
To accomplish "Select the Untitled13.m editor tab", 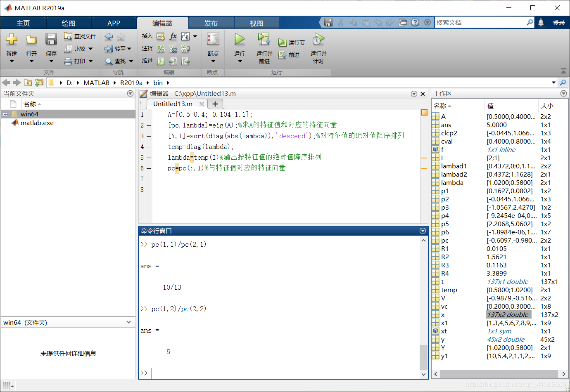I will tap(173, 104).
